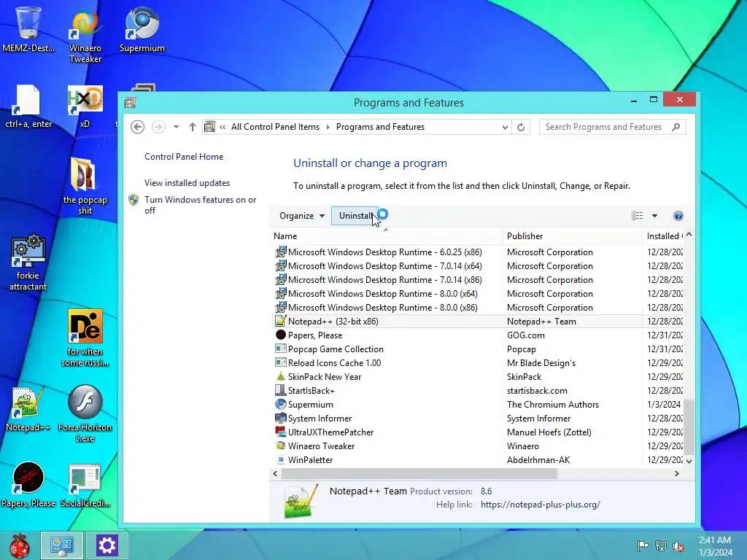The image size is (747, 560).
Task: Select UltraUXThemePatcher entry
Action: click(x=479, y=432)
